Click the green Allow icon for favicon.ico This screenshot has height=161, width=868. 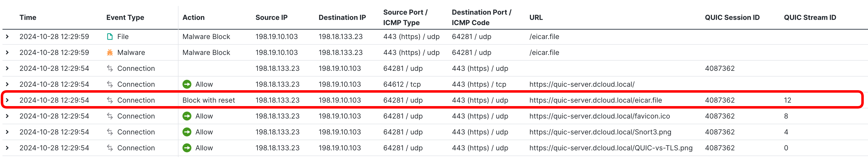(x=187, y=116)
